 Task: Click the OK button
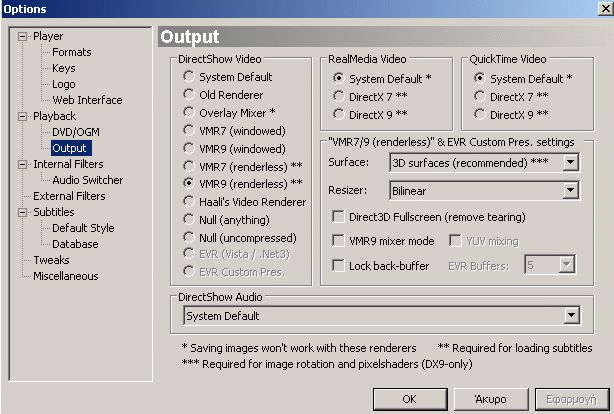coord(409,397)
